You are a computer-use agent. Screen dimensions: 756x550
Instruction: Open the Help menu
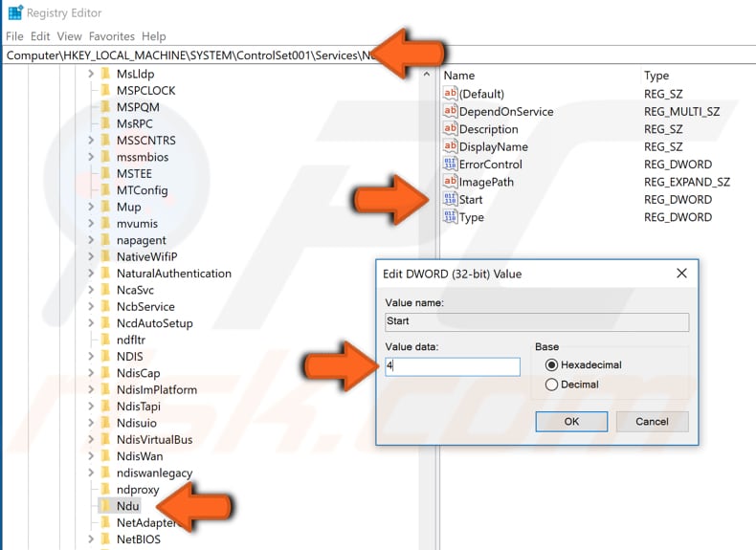pos(153,36)
